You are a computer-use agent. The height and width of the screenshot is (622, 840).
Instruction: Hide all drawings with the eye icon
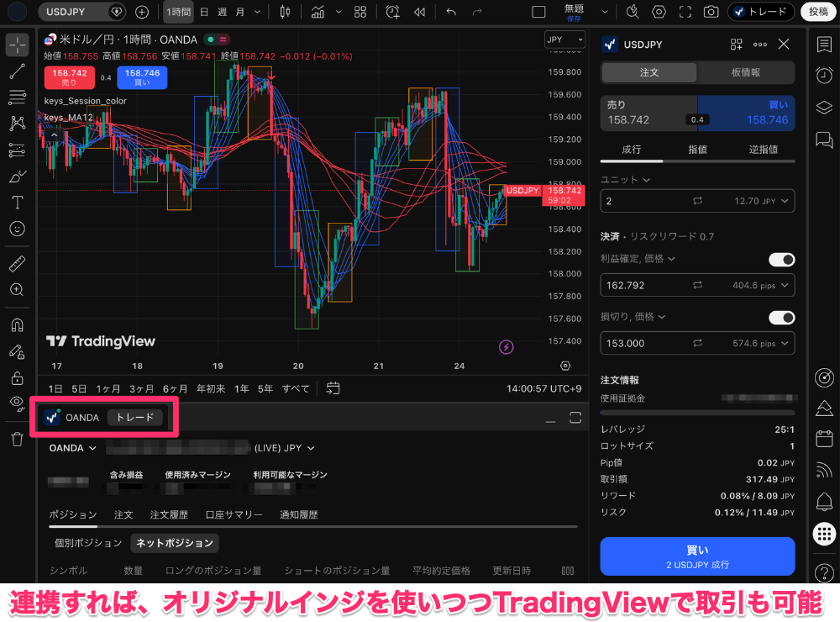click(x=18, y=403)
